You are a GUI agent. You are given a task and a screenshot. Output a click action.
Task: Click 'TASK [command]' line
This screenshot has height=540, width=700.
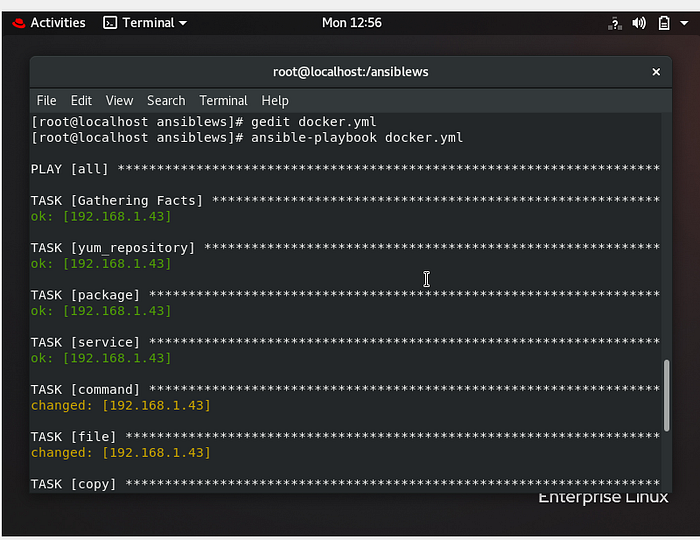click(x=345, y=390)
